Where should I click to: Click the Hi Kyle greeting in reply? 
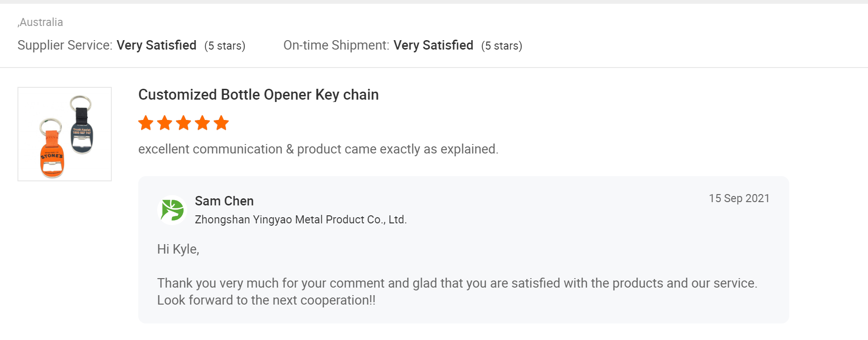pos(178,249)
